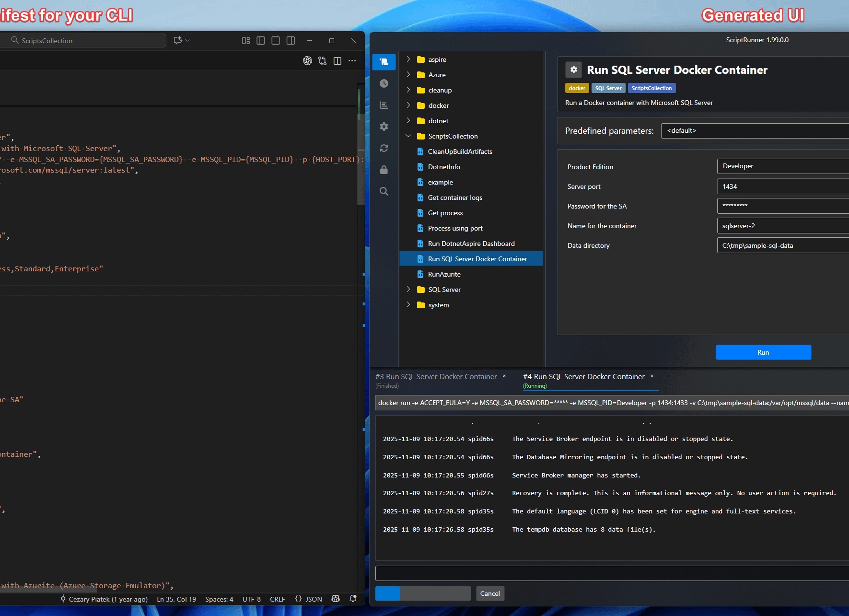Expand the SQL Server folder
The height and width of the screenshot is (616, 849).
point(408,290)
